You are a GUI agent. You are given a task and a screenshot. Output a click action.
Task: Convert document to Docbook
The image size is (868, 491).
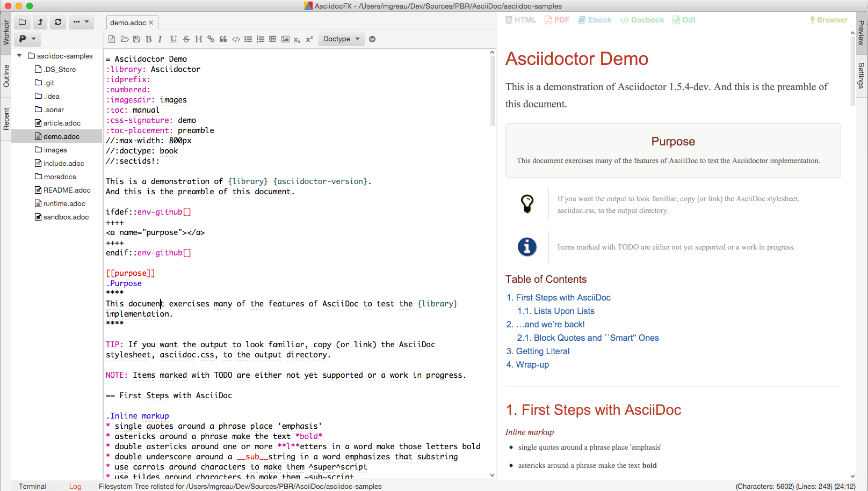pos(642,20)
